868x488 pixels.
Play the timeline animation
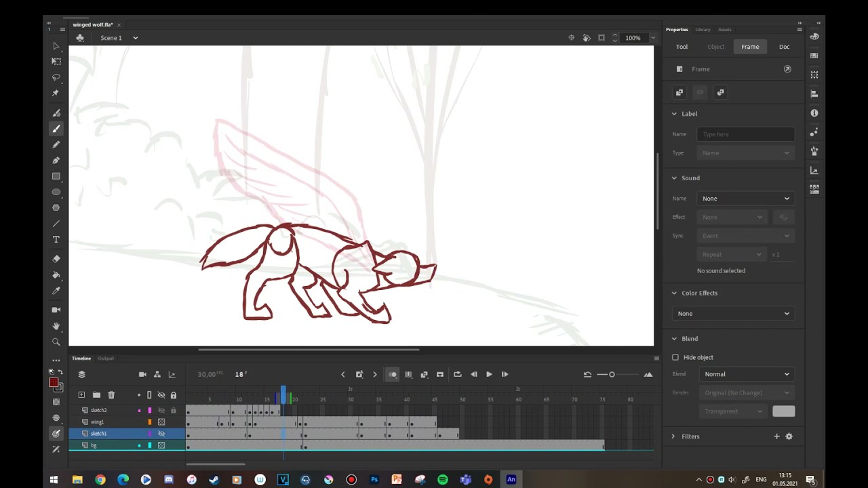coord(489,374)
